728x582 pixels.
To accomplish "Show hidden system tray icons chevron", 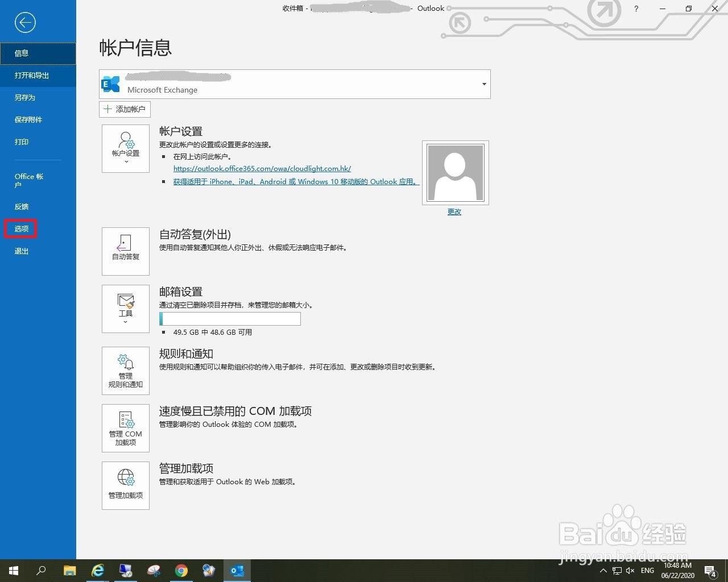I will [603, 571].
